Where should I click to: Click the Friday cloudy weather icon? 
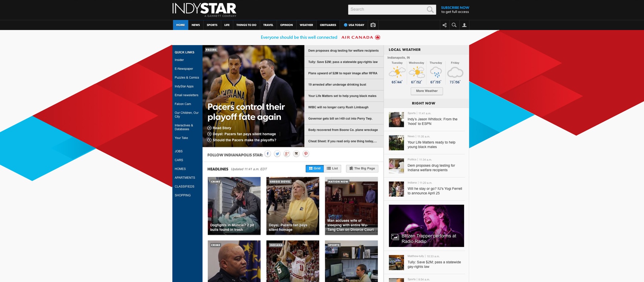point(455,72)
